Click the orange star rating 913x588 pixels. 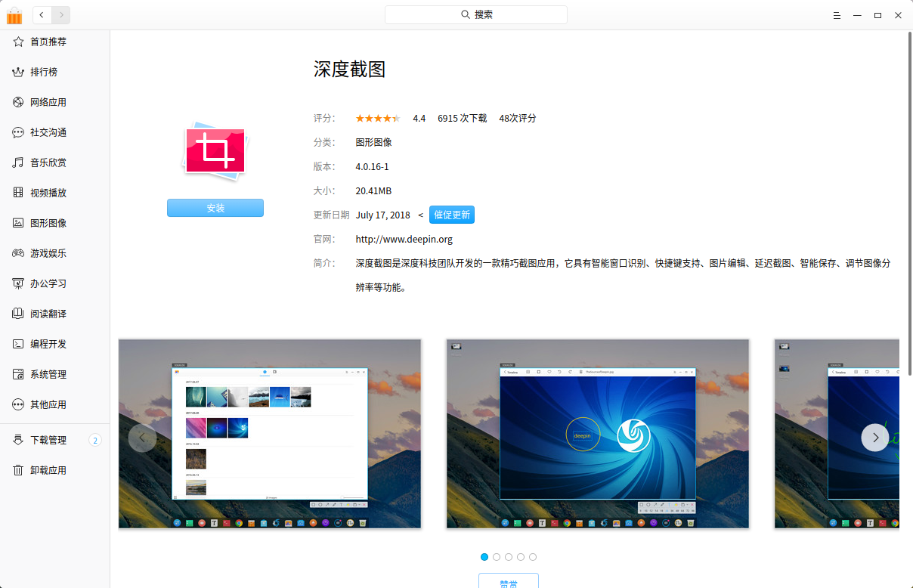click(378, 118)
